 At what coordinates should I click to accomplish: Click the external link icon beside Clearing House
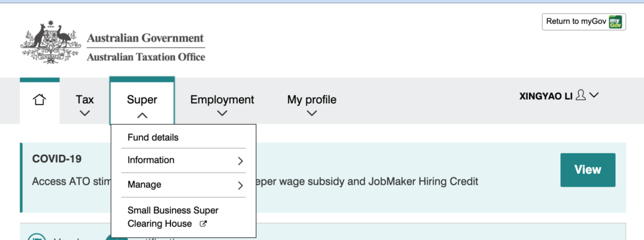click(203, 224)
